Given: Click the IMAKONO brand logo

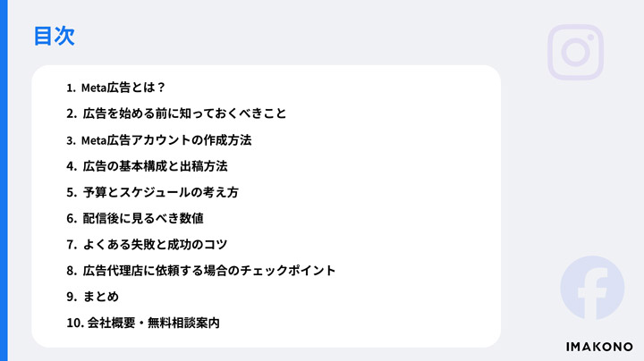Looking at the screenshot, I should coord(599,347).
